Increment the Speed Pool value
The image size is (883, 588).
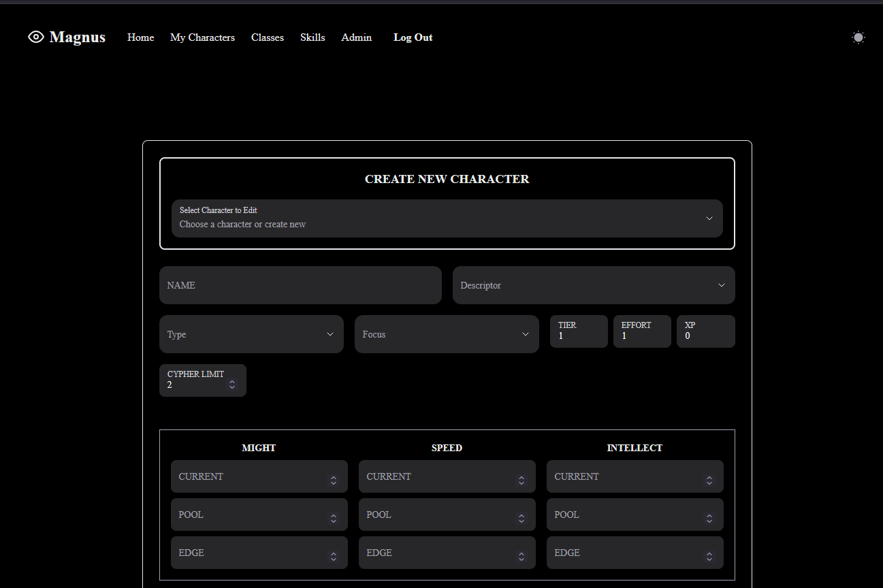pyautogui.click(x=521, y=511)
